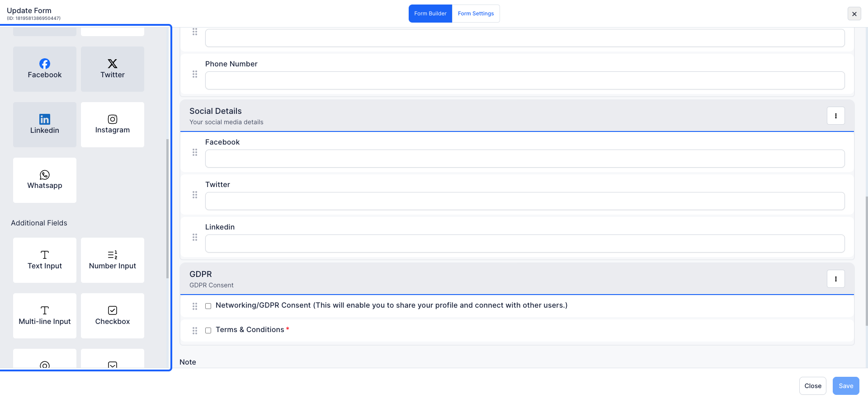Grab drag handle of Linkedin field

195,237
